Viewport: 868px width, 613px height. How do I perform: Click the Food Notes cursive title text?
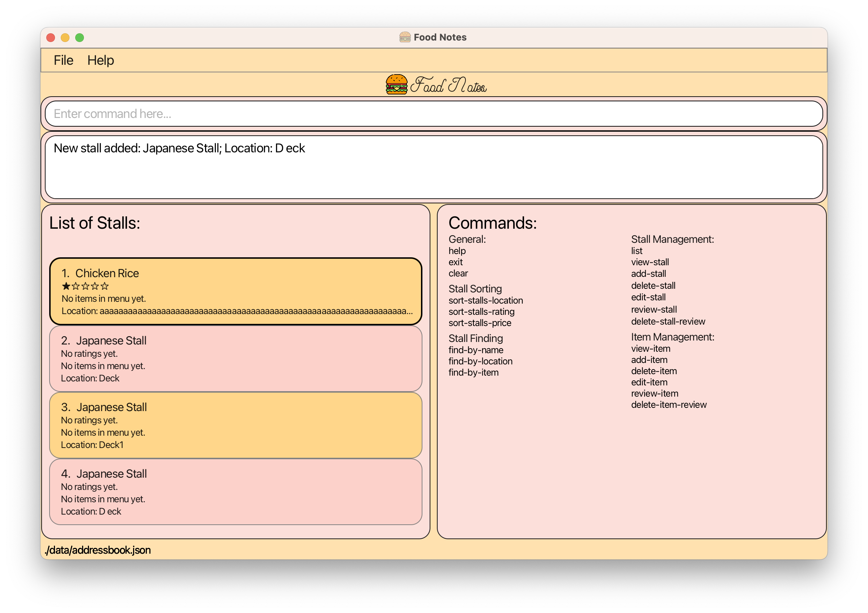point(448,85)
